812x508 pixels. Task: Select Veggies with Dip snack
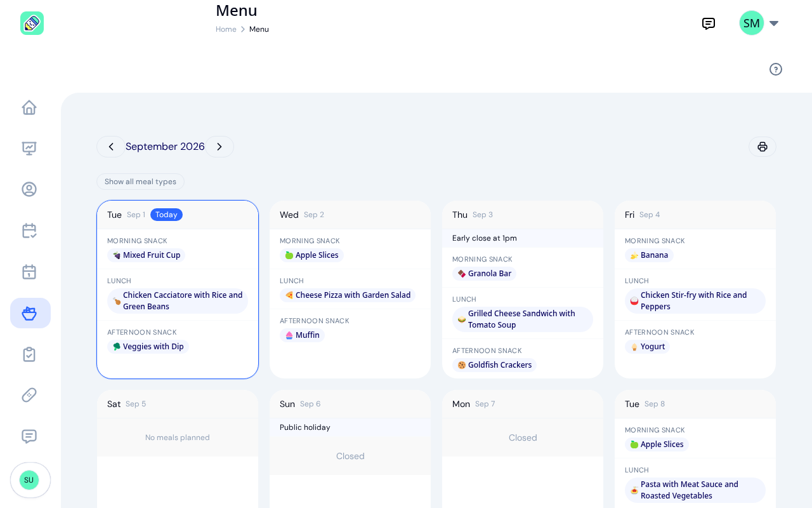(x=148, y=347)
